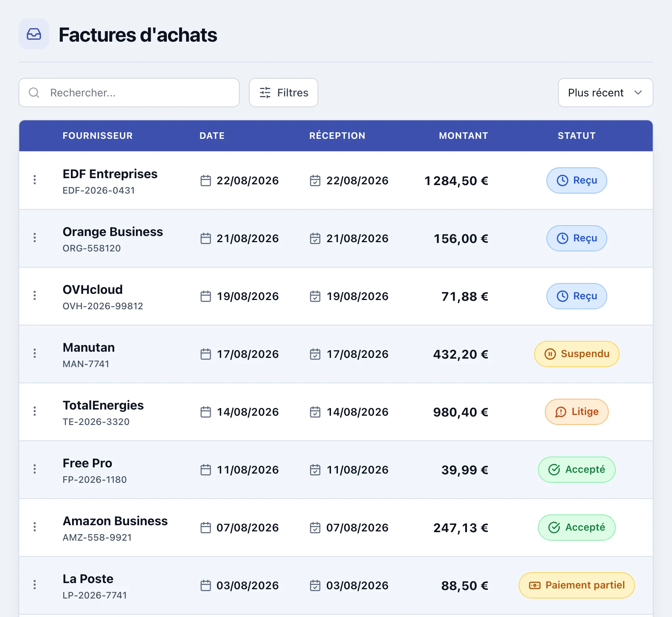
Task: Click date calendar icon in OVHcloud row
Action: coord(206,296)
